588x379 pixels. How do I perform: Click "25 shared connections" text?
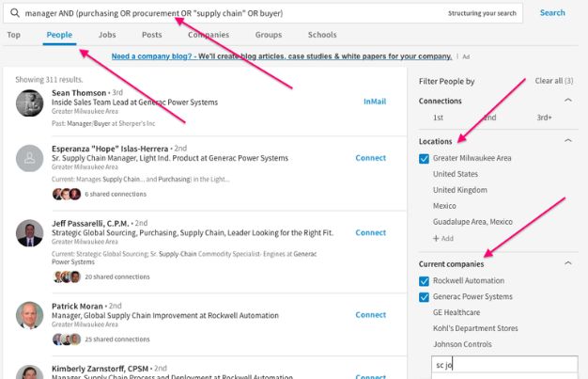[117, 340]
